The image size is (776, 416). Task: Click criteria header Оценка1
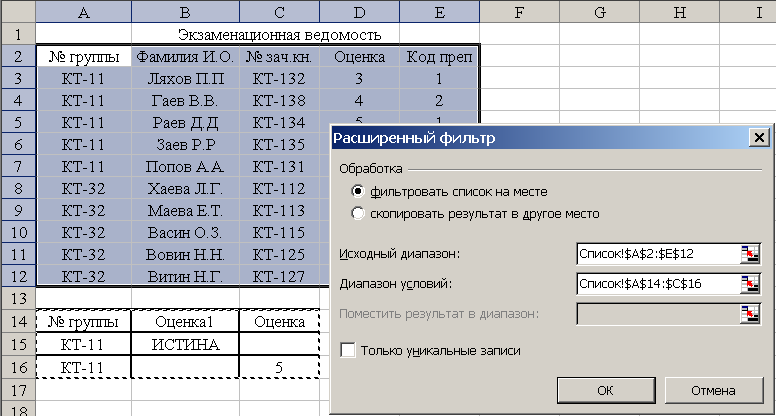(185, 322)
